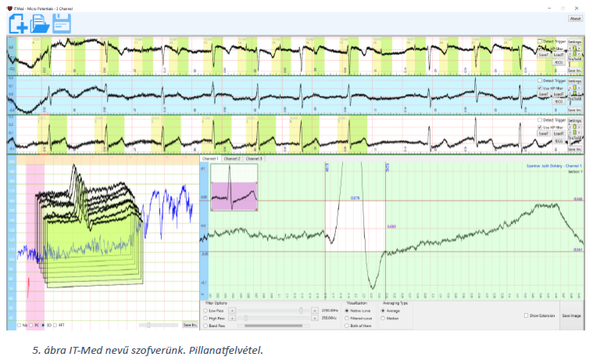Click SaveT button in third channel row

click(542, 134)
